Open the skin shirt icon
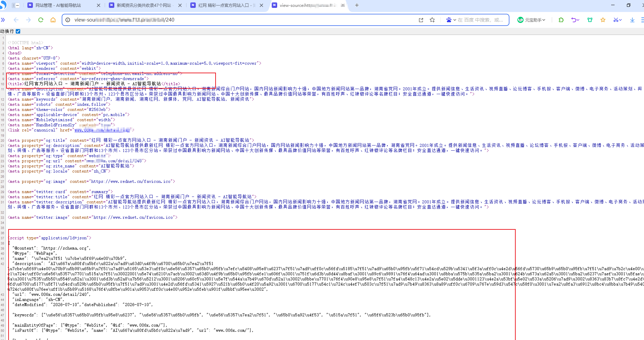The width and height of the screenshot is (644, 340). 590,20
